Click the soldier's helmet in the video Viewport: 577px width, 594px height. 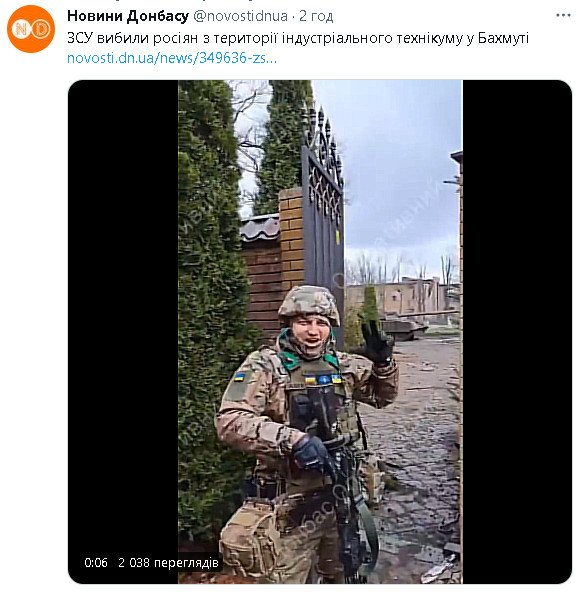(308, 303)
